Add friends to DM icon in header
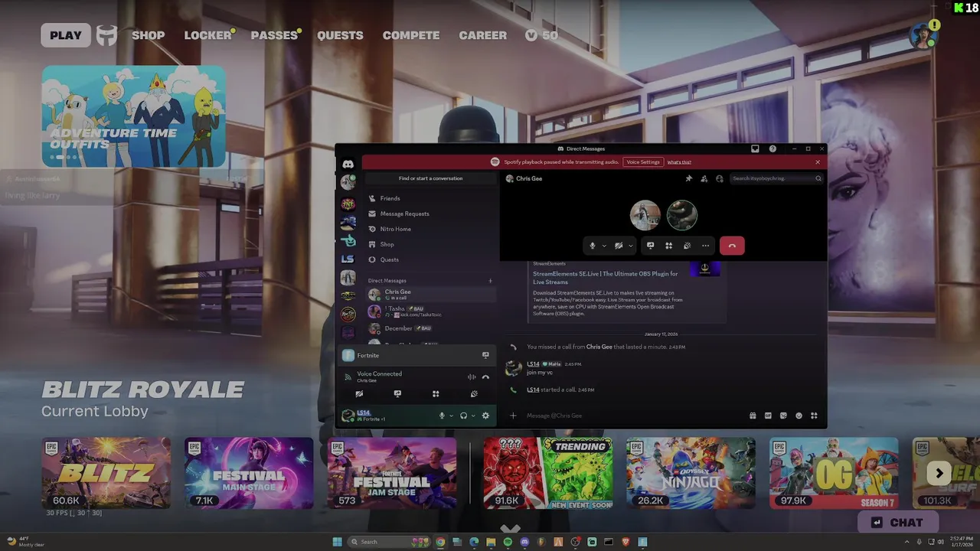The height and width of the screenshot is (551, 980). (x=704, y=178)
